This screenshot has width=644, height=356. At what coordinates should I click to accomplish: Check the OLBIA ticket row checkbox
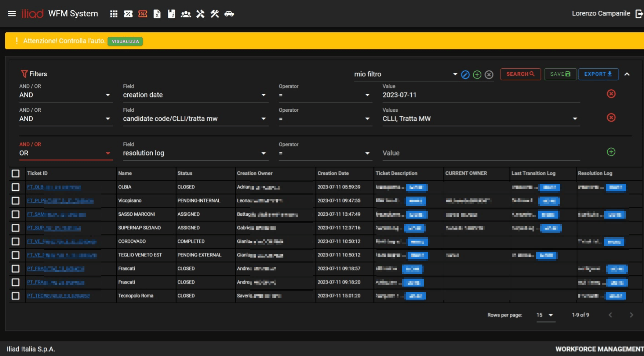point(15,187)
